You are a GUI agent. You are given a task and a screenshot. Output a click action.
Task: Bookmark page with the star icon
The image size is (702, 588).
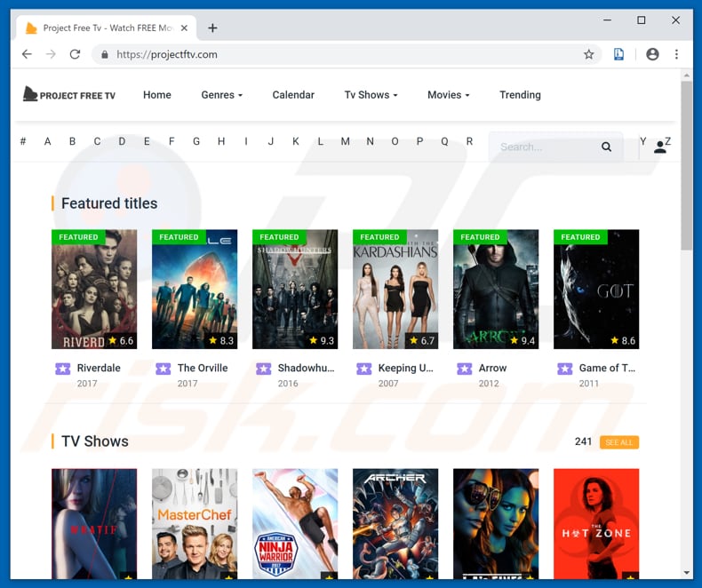tap(588, 54)
